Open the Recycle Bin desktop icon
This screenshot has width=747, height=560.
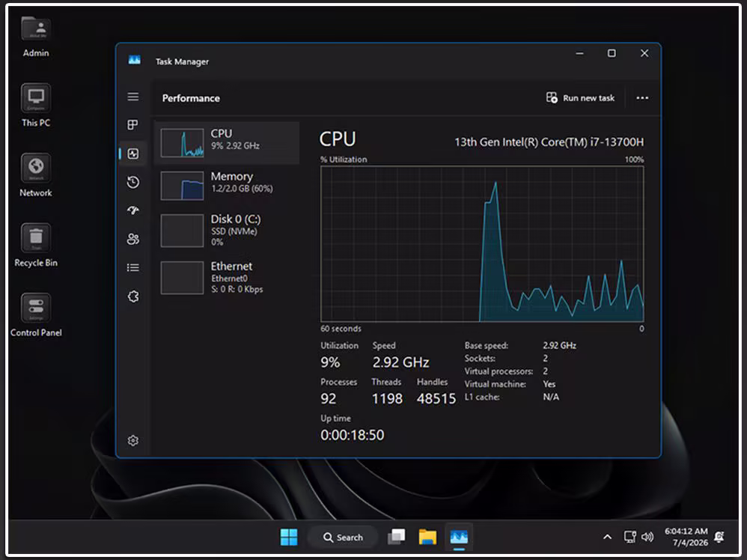tap(36, 246)
